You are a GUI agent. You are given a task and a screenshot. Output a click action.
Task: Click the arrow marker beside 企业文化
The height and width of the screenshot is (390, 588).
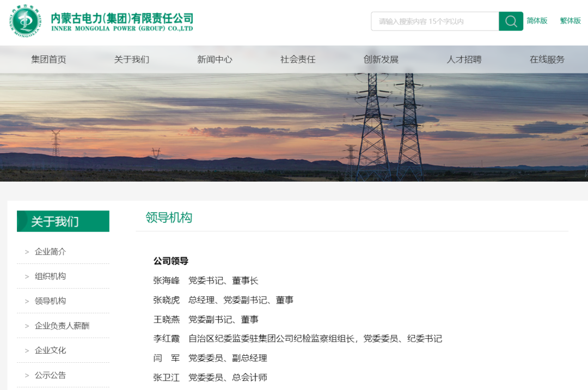click(x=27, y=351)
